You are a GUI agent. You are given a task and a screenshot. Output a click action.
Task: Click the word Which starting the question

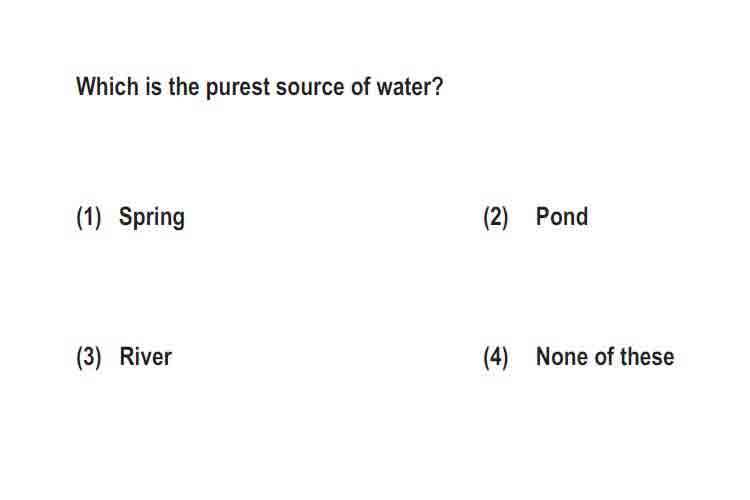coord(107,87)
